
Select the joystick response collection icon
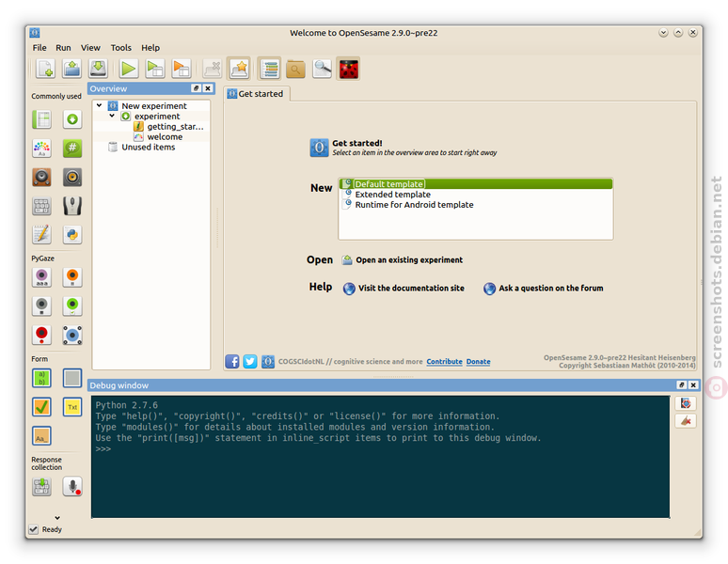tap(41, 486)
